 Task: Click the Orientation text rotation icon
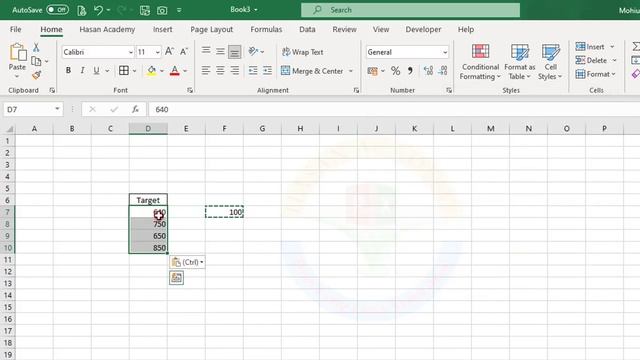[x=253, y=51]
